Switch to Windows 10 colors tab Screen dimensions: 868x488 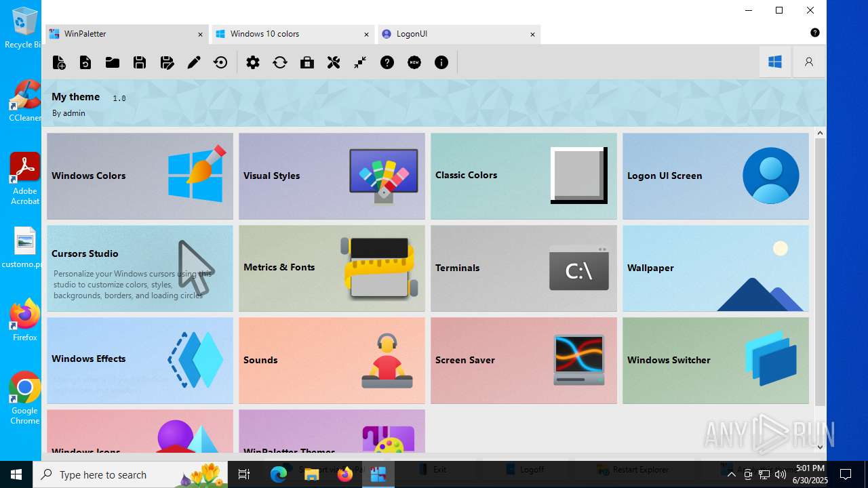(x=293, y=34)
